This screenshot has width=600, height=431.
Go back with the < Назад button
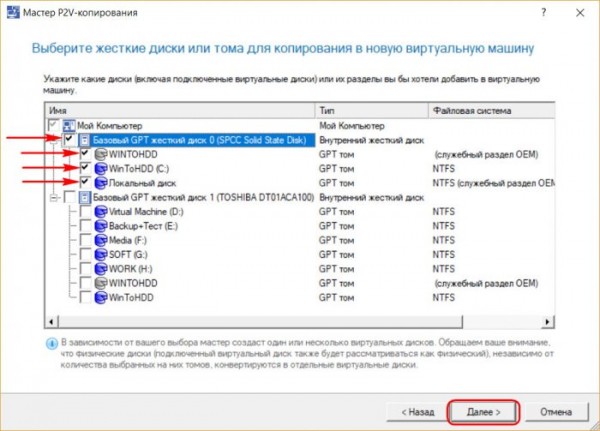click(418, 412)
